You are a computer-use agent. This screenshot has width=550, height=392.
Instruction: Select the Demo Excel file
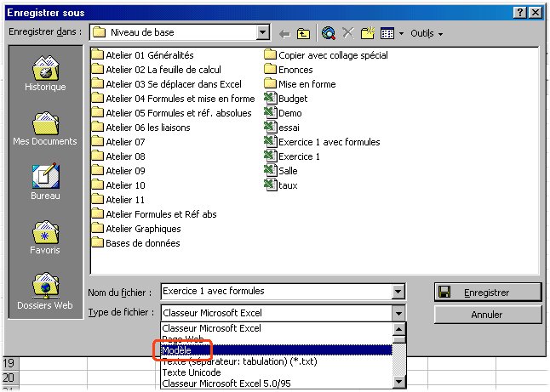click(x=283, y=113)
